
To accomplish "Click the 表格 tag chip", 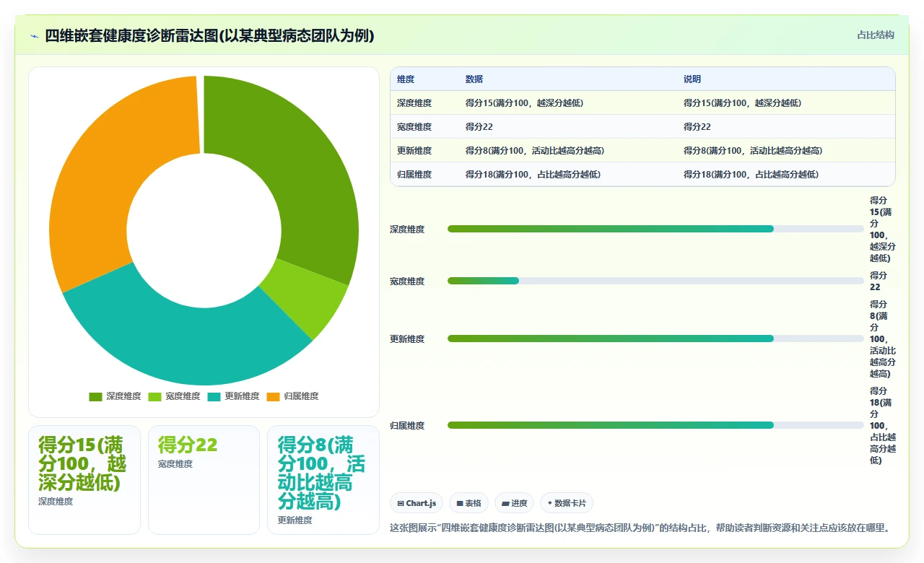I will pos(468,503).
